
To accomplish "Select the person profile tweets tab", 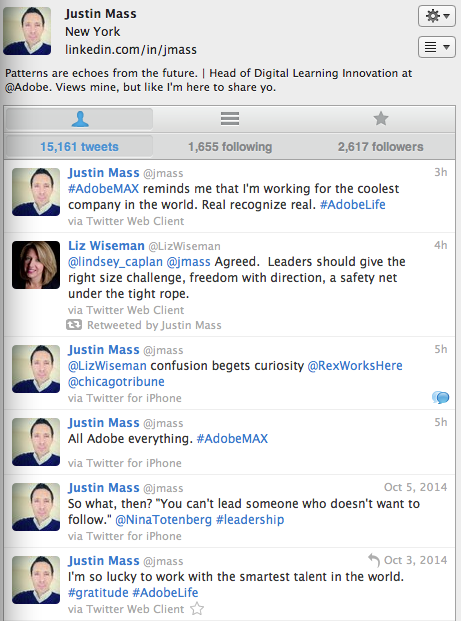I will tap(79, 118).
